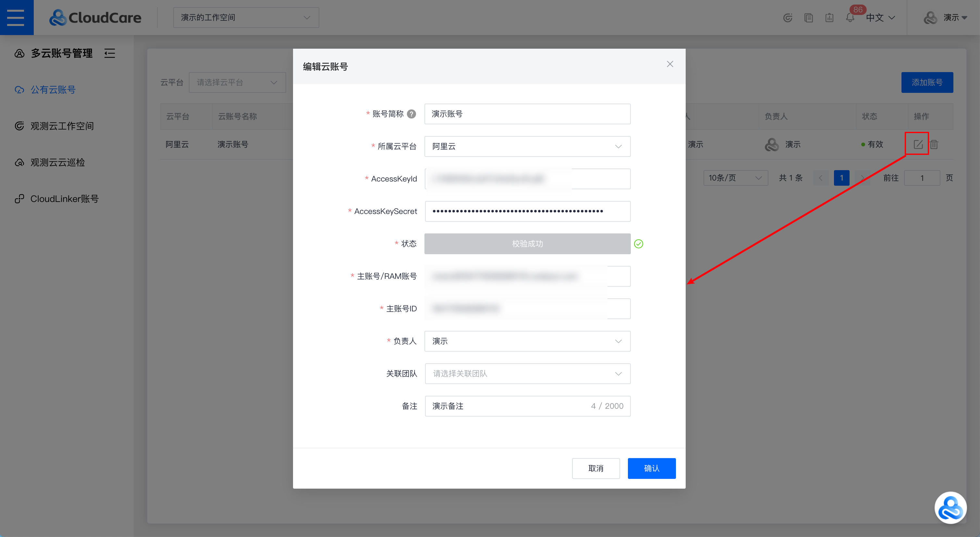Open the workspace selector dropdown
Viewport: 980px width, 537px height.
coord(246,18)
